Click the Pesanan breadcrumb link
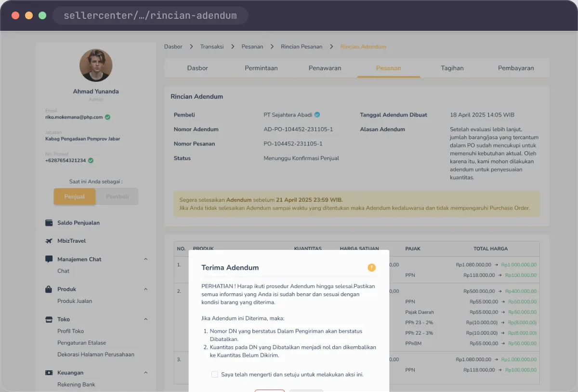The image size is (578, 392). [x=252, y=47]
